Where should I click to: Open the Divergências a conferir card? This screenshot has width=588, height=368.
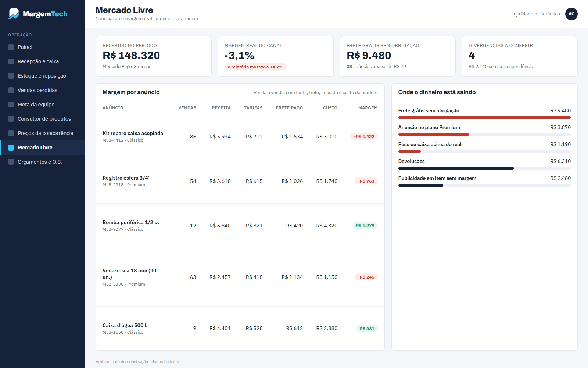click(520, 56)
